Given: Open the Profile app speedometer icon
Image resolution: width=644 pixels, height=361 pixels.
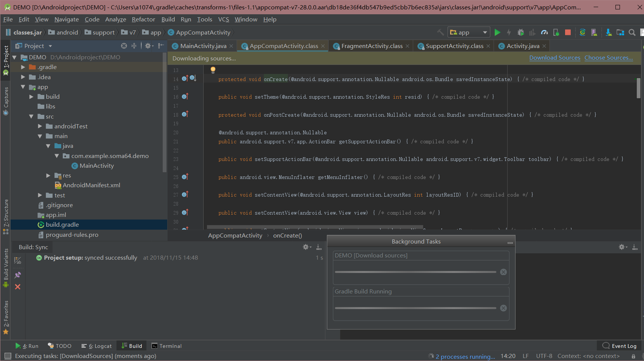Looking at the screenshot, I should (x=544, y=33).
